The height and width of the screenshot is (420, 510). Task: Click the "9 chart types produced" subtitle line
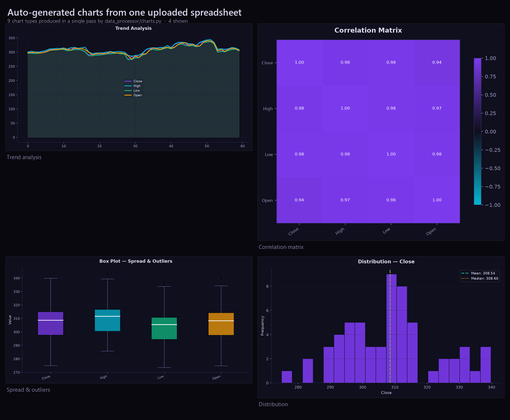pos(98,21)
